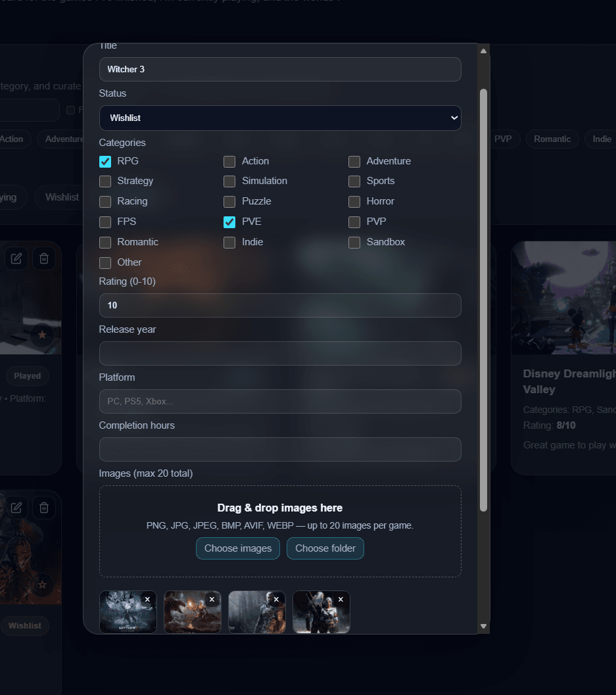This screenshot has width=616, height=695.
Task: Check the PVP category box
Action: pyautogui.click(x=354, y=222)
